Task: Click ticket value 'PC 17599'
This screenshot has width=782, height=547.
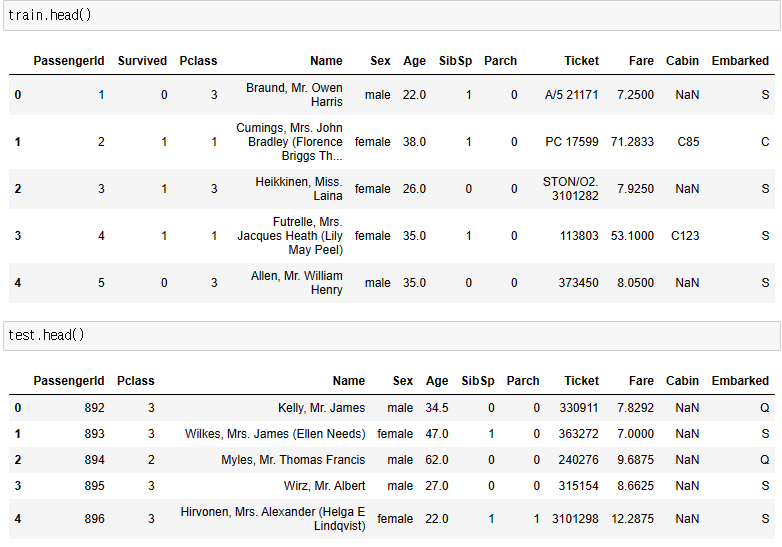Action: 572,142
